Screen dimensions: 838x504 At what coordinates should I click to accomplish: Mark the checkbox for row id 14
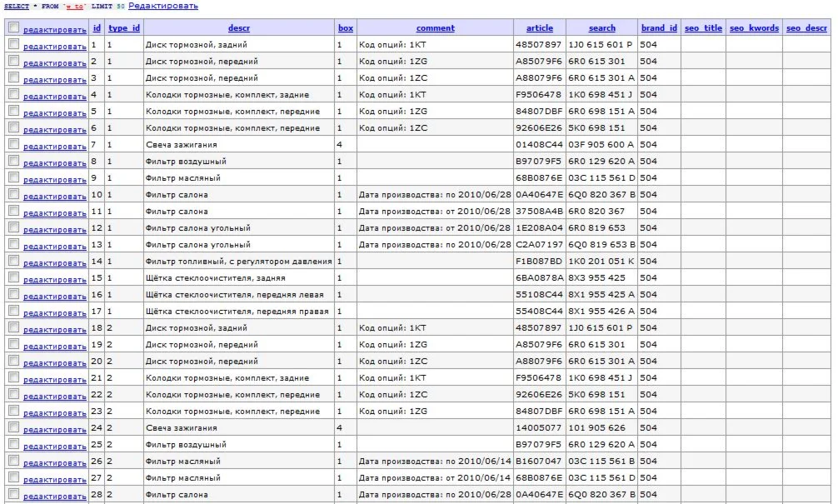[x=13, y=260]
